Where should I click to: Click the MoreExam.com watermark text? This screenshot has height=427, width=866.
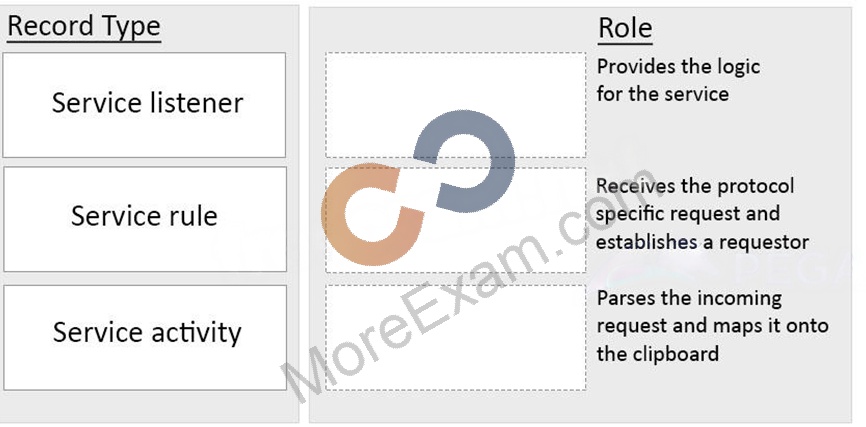click(469, 286)
